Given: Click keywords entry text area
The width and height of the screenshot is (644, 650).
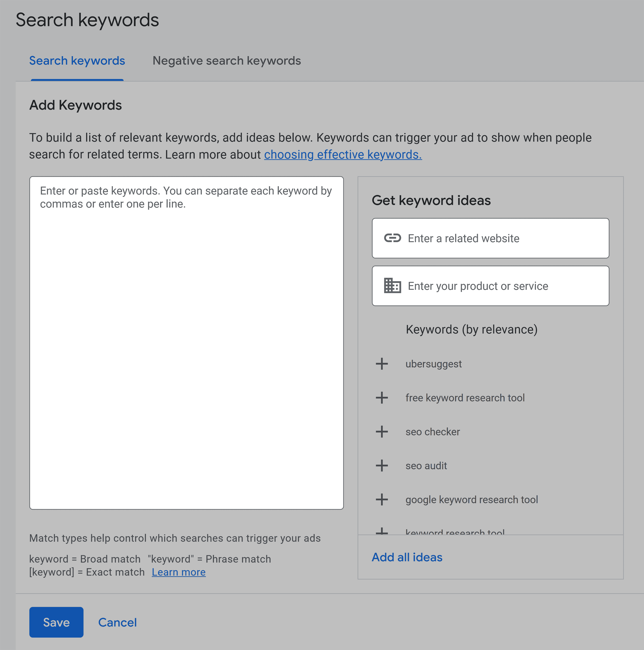Looking at the screenshot, I should click(x=186, y=343).
